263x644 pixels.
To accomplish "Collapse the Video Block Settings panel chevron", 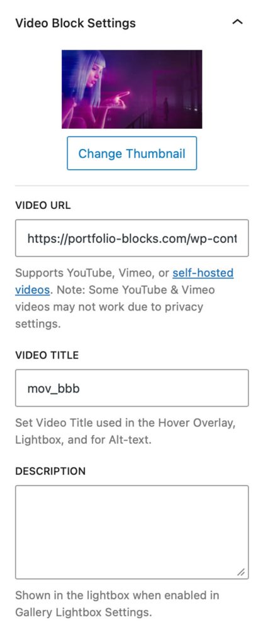I will [238, 22].
